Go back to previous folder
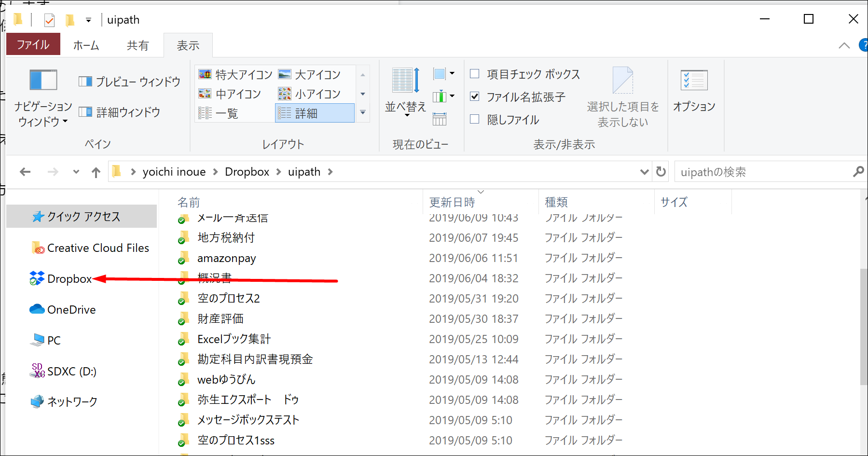The height and width of the screenshot is (456, 868). [25, 172]
